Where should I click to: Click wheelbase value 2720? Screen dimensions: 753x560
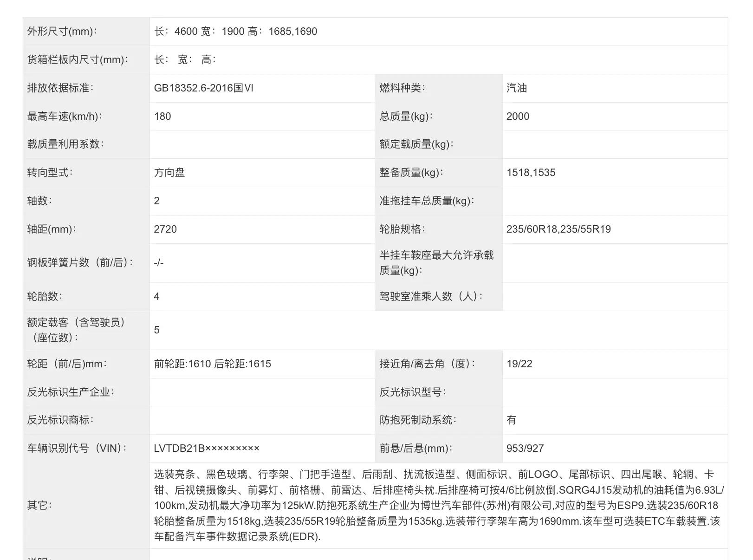(x=165, y=229)
